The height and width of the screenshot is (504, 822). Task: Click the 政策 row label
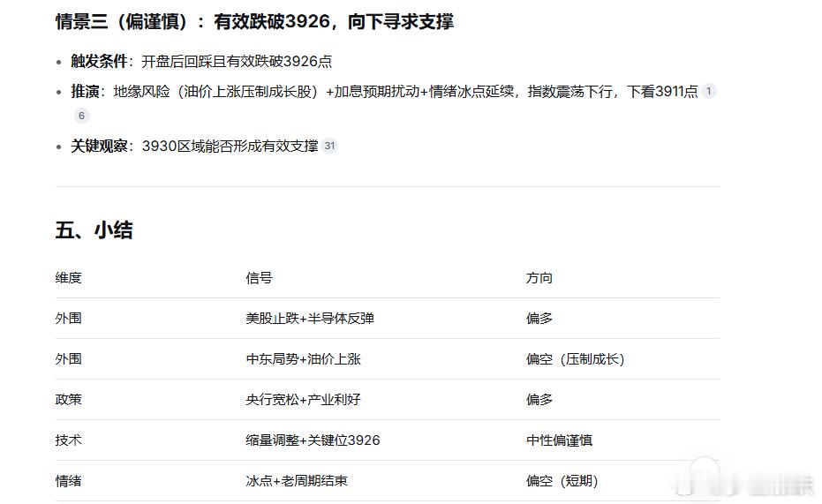click(69, 400)
